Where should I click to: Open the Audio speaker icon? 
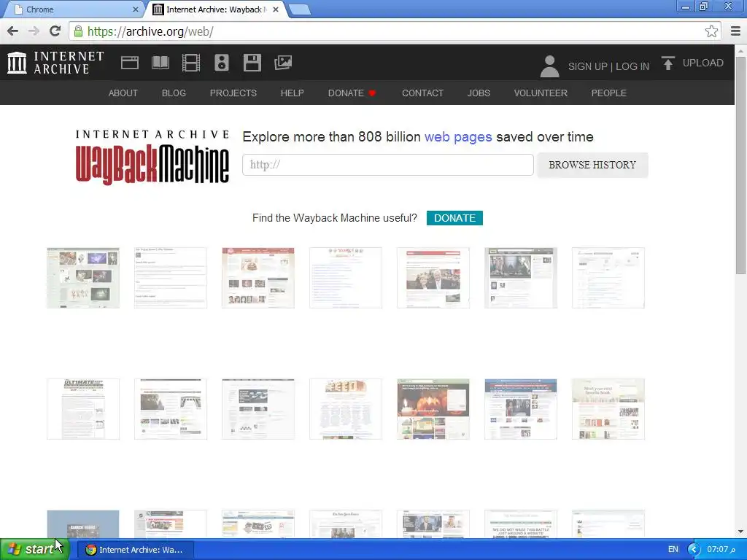click(x=222, y=63)
